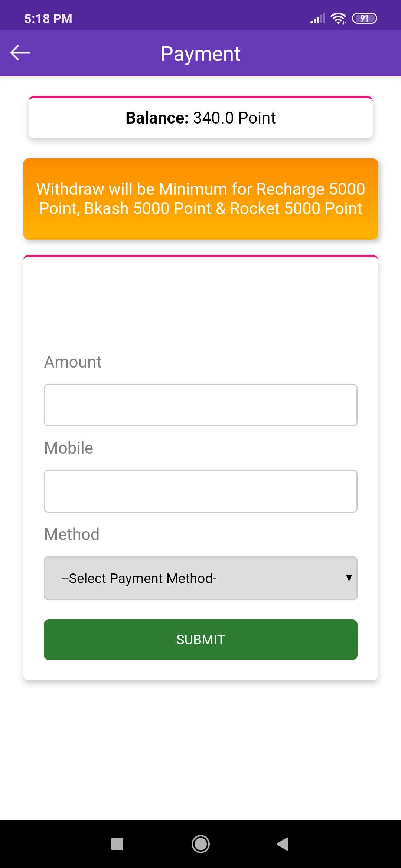Focus the Amount input field
Image resolution: width=401 pixels, height=868 pixels.
tap(200, 405)
